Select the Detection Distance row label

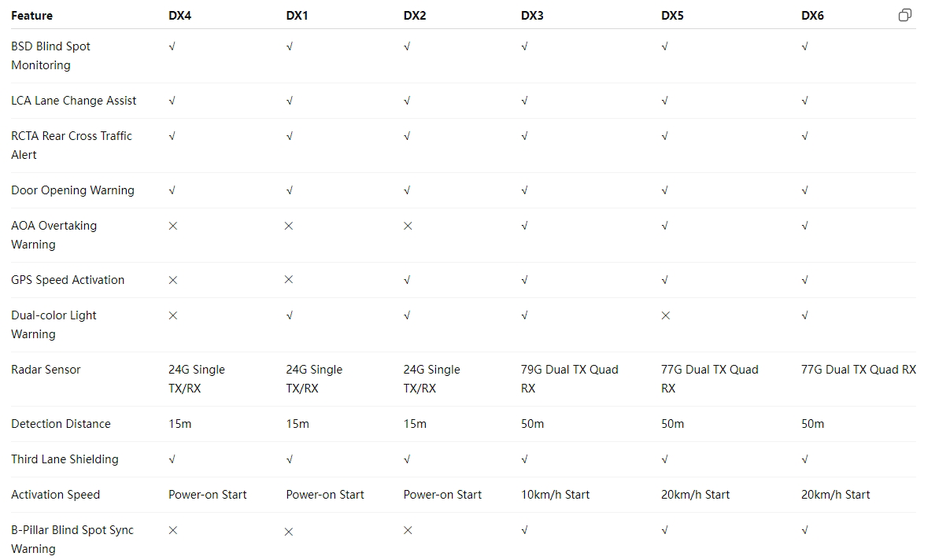point(61,424)
